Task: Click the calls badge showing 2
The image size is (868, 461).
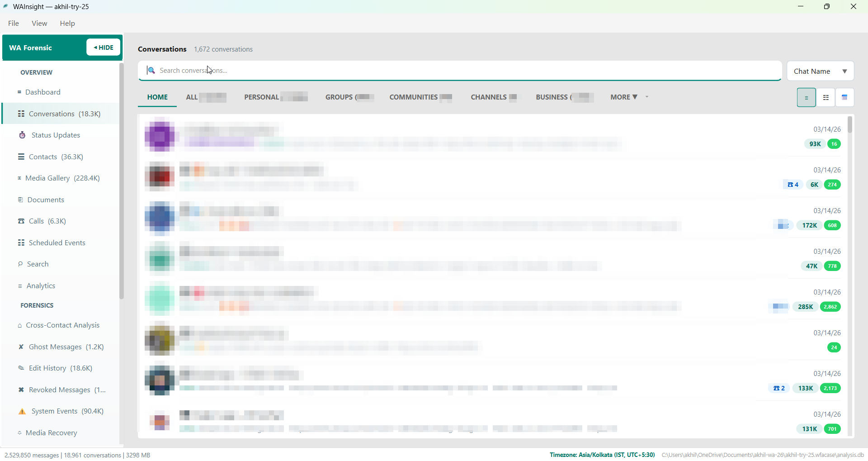Action: pyautogui.click(x=779, y=388)
